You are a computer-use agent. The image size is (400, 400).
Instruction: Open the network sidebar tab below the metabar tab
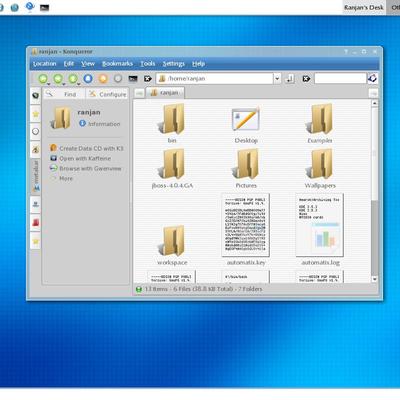pyautogui.click(x=35, y=204)
